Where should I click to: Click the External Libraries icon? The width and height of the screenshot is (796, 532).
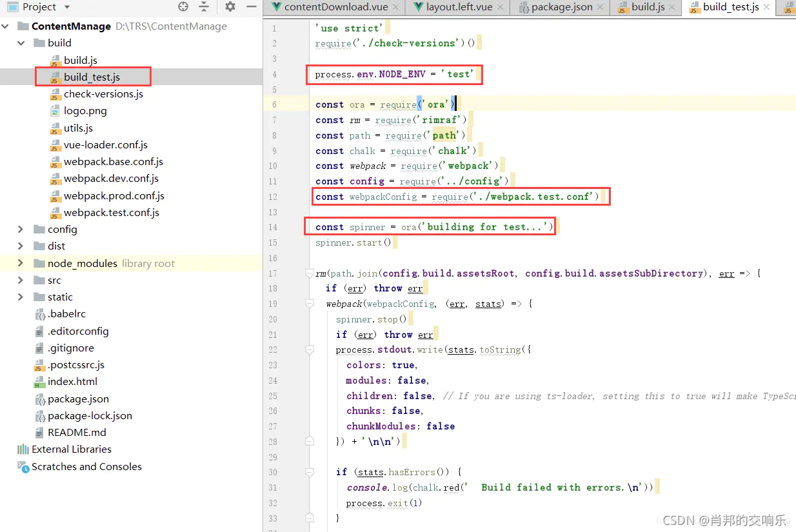tap(23, 449)
